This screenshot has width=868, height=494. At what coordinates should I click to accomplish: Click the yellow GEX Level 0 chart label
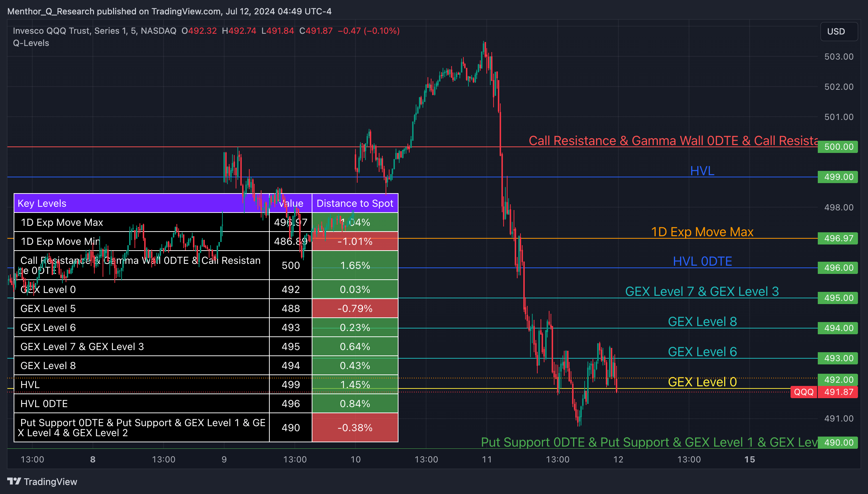pos(702,382)
